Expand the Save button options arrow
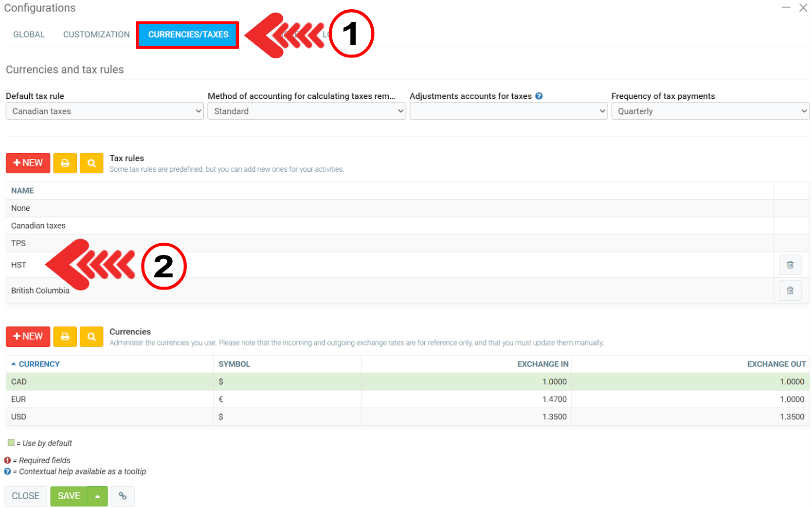The height and width of the screenshot is (508, 812). coord(98,496)
